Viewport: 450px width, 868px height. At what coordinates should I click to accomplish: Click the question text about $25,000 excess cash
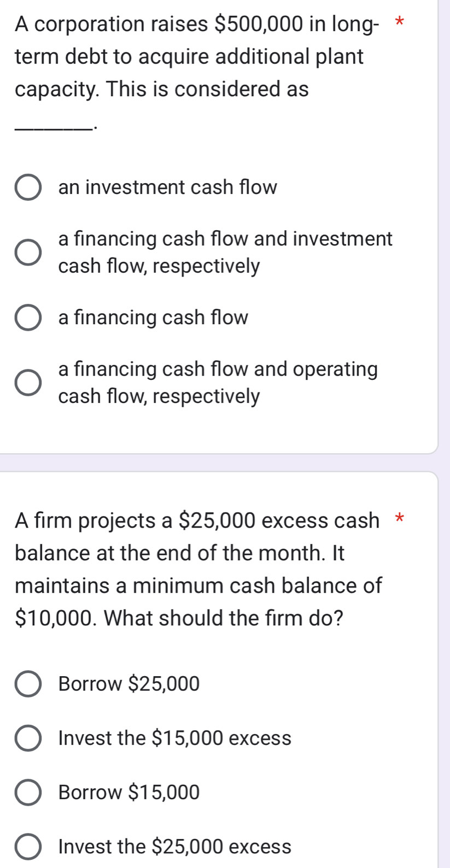[x=198, y=569]
